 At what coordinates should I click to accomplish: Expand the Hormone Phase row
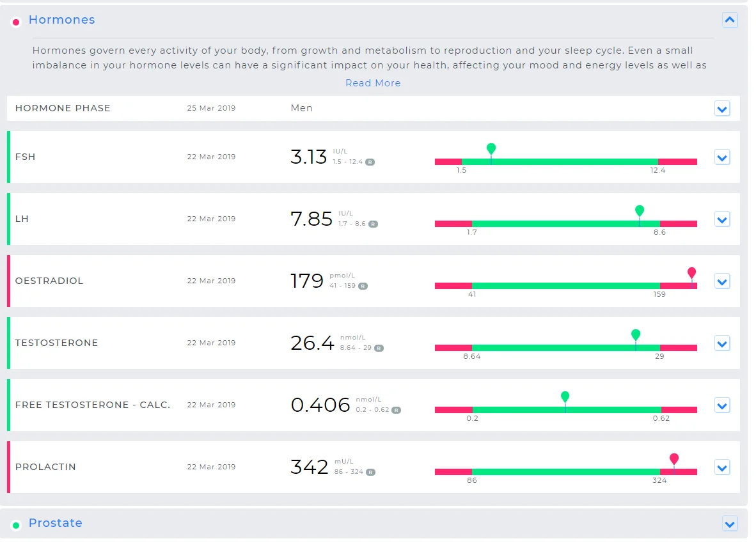(722, 109)
